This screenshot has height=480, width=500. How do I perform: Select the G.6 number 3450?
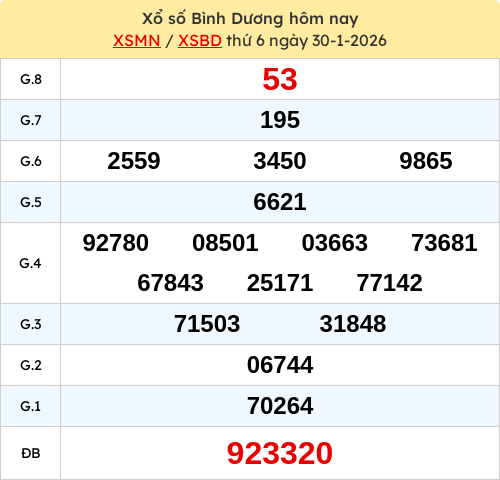280,161
